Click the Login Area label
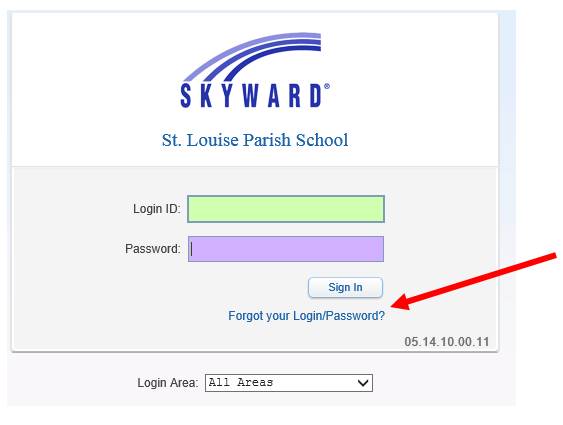The image size is (563, 425). [168, 383]
